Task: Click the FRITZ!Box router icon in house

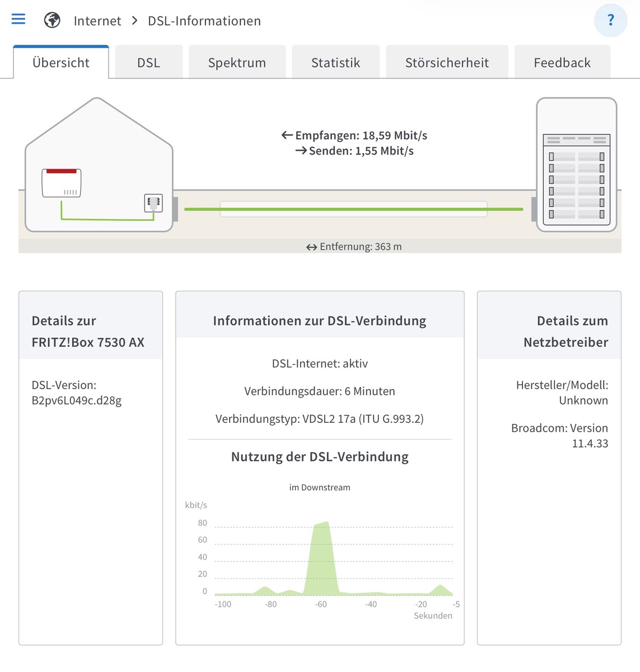Action: 62,183
